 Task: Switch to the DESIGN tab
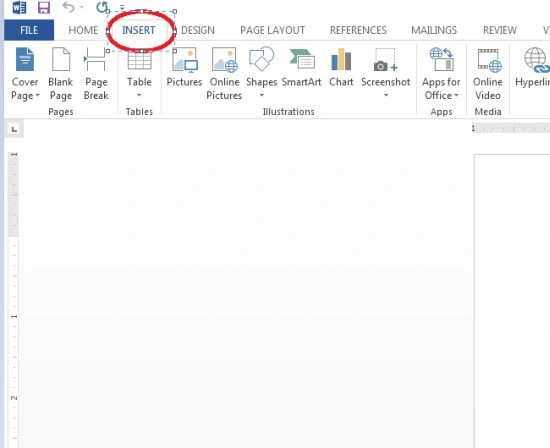(198, 30)
